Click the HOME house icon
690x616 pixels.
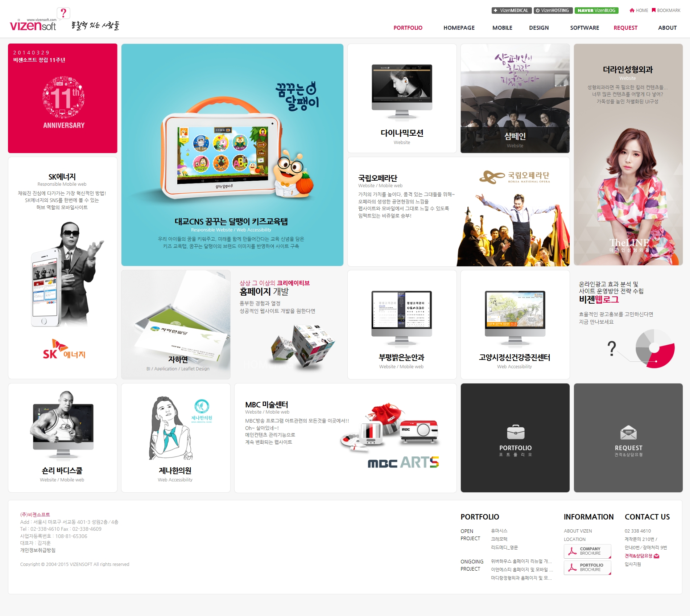[x=632, y=10]
